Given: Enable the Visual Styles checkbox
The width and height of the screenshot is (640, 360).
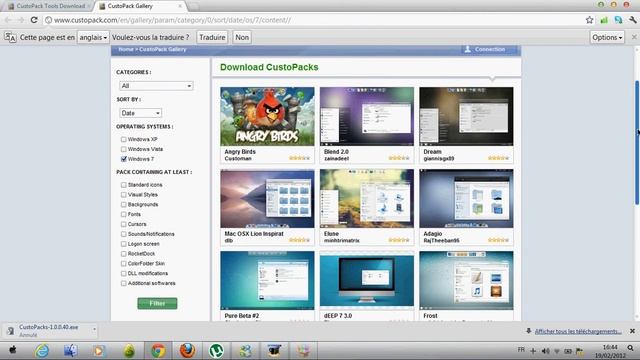Looking at the screenshot, I should tap(124, 195).
